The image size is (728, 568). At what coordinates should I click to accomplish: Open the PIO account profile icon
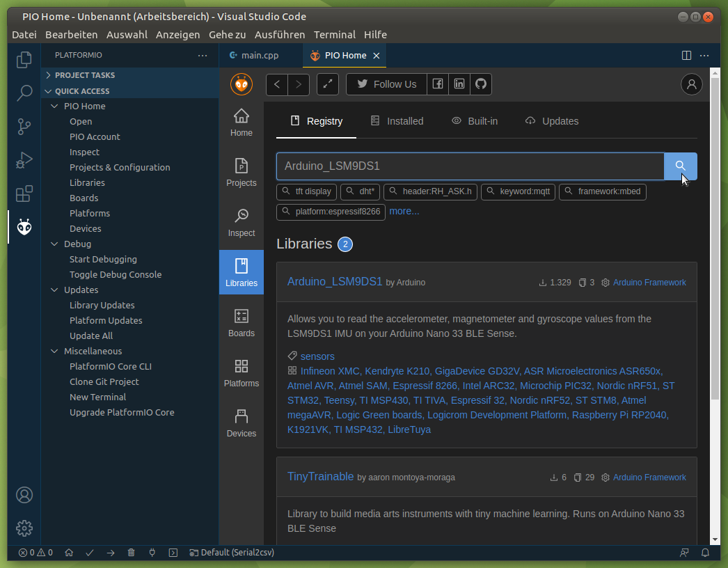[692, 84]
